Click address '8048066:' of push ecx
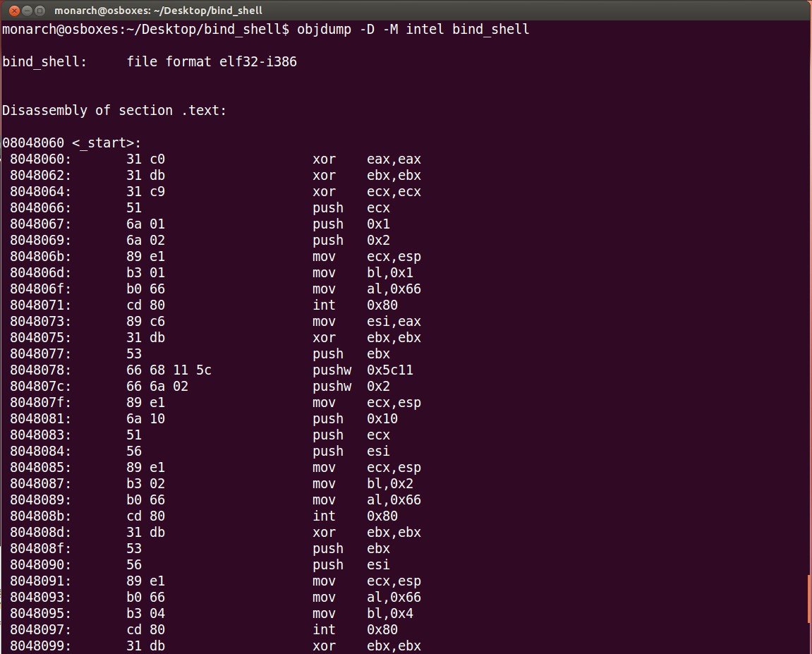Screen dimensions: 812x654 40,207
